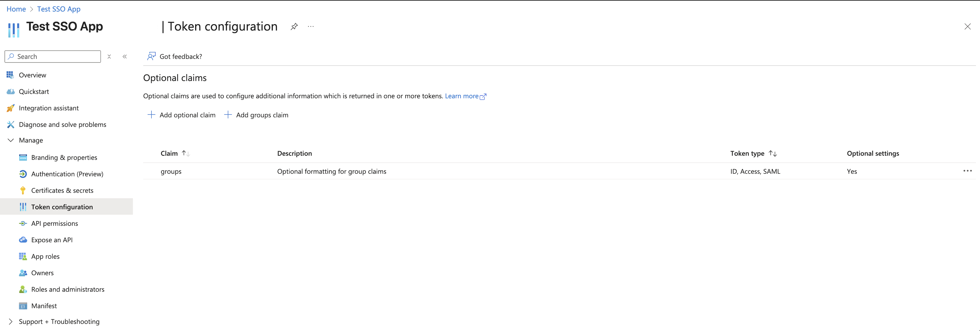Click the Overview icon in sidebar

[x=10, y=75]
